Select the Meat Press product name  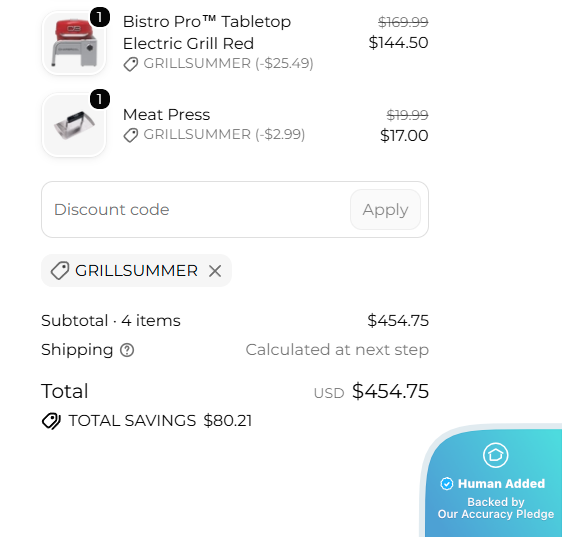point(166,115)
